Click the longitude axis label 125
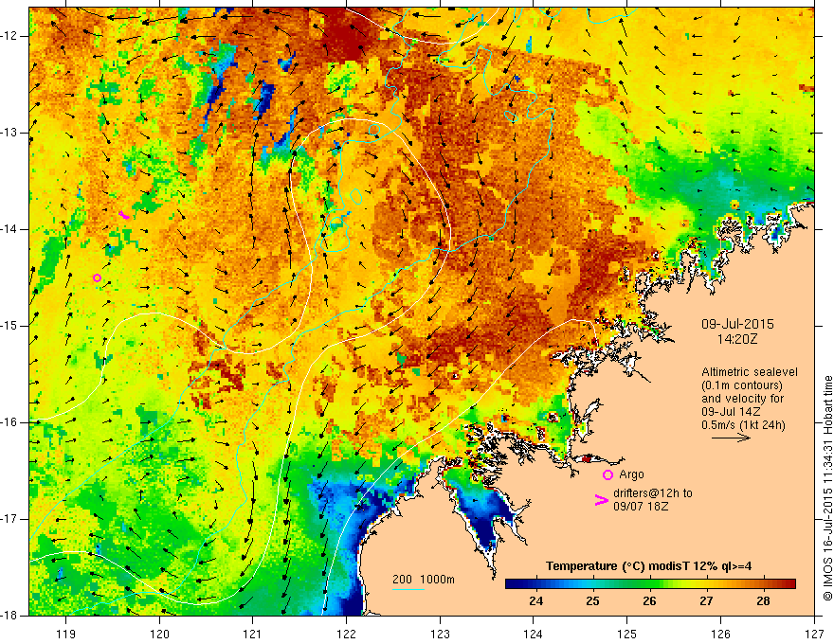Screen dimensions: 834x644 pyautogui.click(x=627, y=634)
